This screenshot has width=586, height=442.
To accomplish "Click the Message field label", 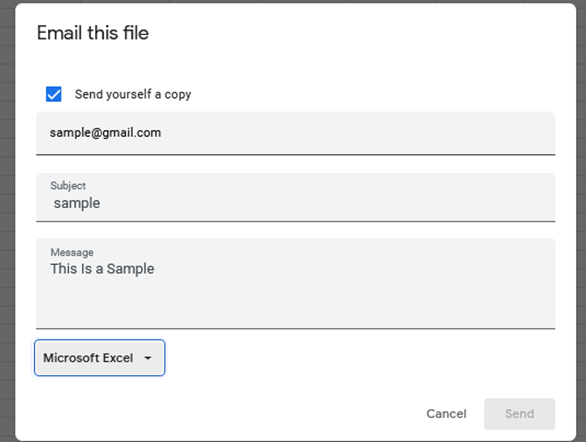I will 72,252.
